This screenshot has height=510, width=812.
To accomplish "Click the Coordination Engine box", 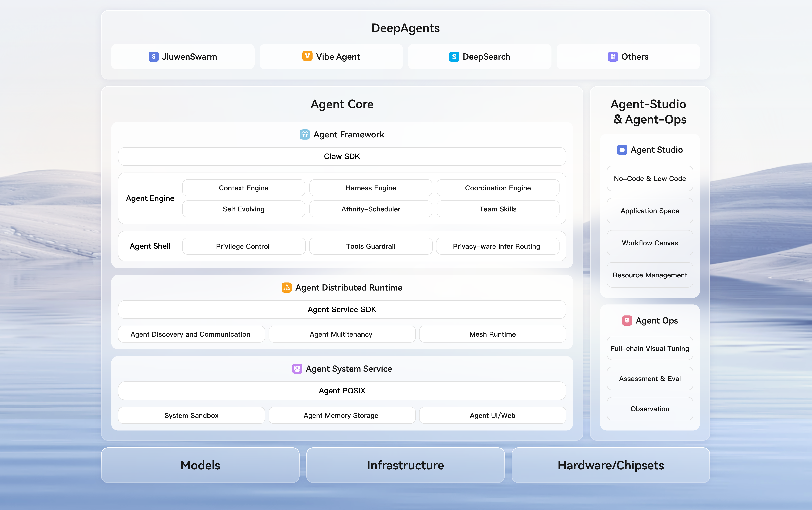I will click(498, 188).
